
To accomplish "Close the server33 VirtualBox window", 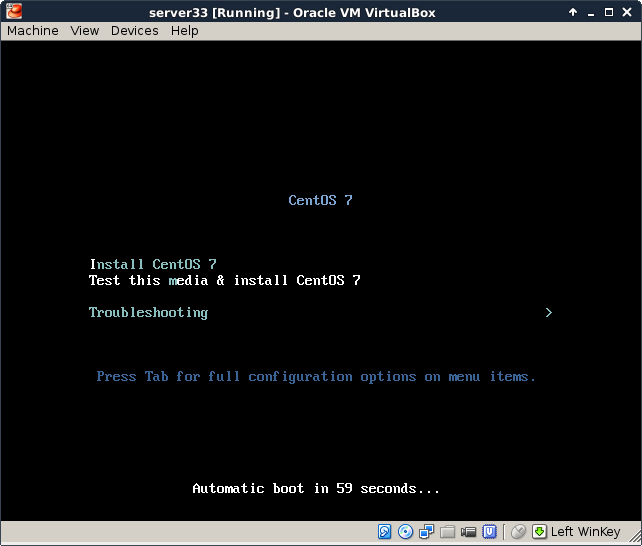I will coord(627,12).
